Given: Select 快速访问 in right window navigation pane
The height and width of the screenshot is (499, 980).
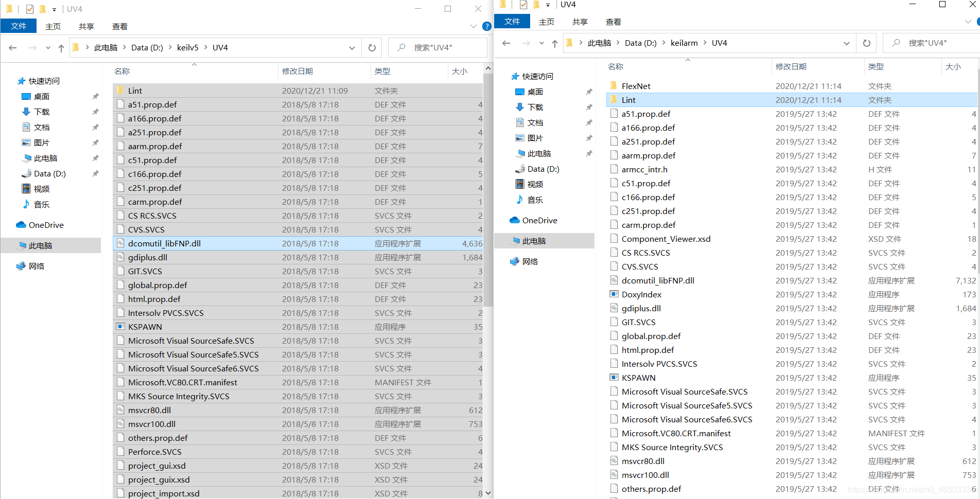Looking at the screenshot, I should [537, 76].
